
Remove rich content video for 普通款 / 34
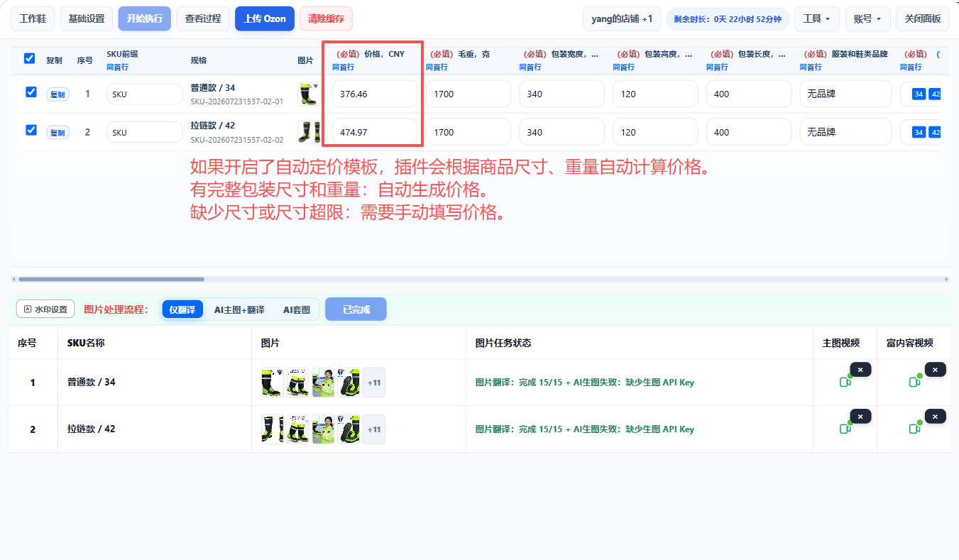(935, 370)
